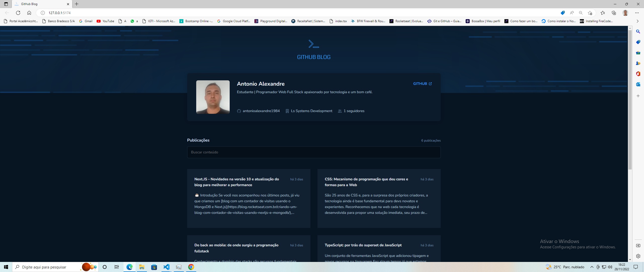Click the Read aloud icon in address bar

572,13
